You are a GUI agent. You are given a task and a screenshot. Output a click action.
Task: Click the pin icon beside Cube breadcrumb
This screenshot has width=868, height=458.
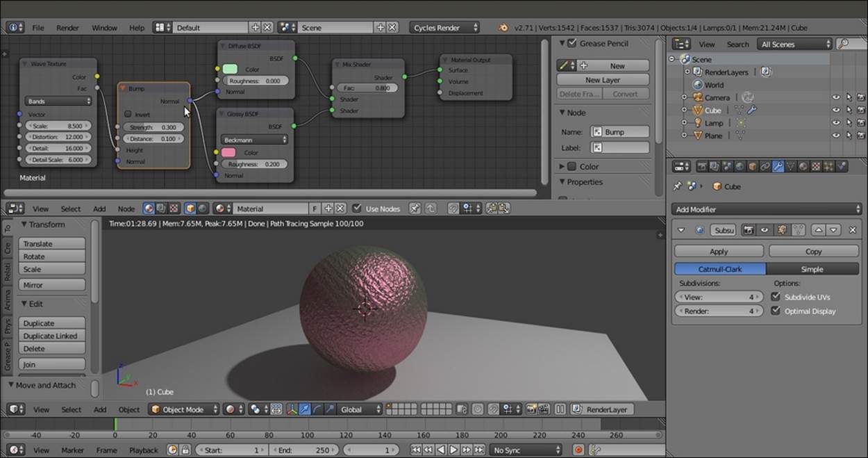point(678,186)
